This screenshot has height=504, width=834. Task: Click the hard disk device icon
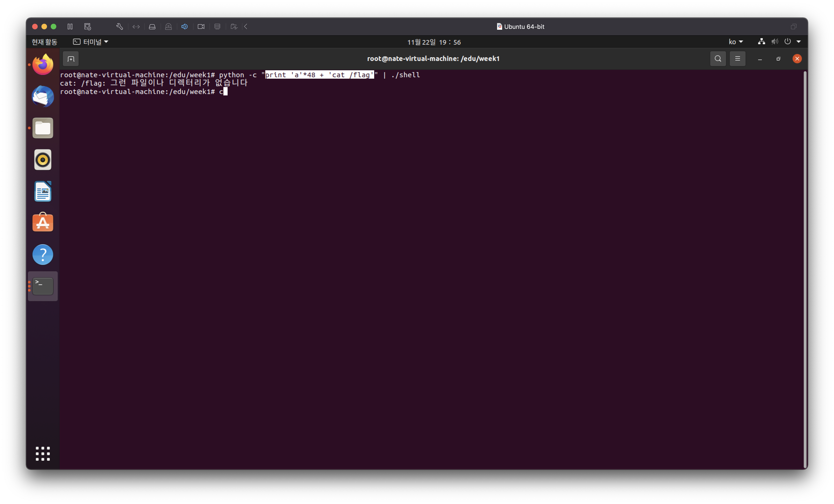pyautogui.click(x=152, y=26)
